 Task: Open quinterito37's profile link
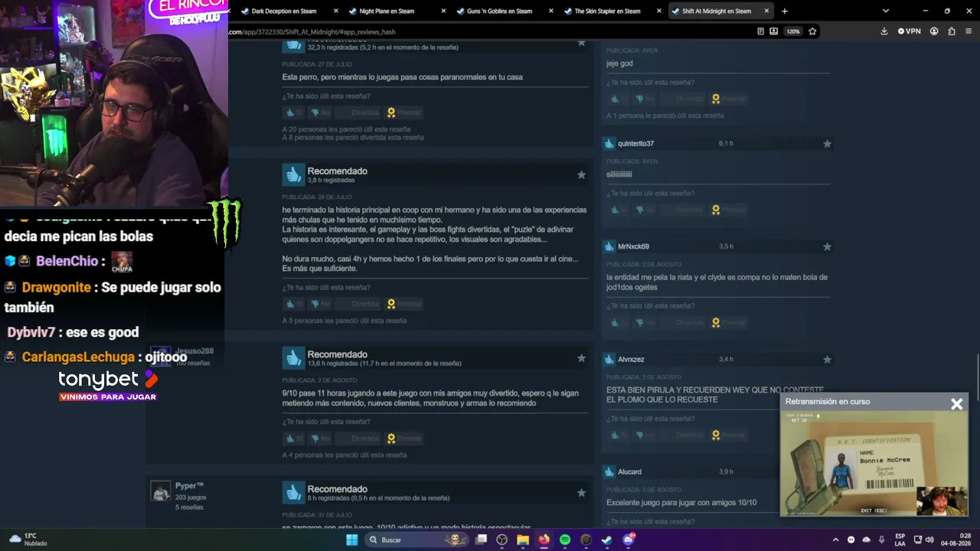click(635, 143)
